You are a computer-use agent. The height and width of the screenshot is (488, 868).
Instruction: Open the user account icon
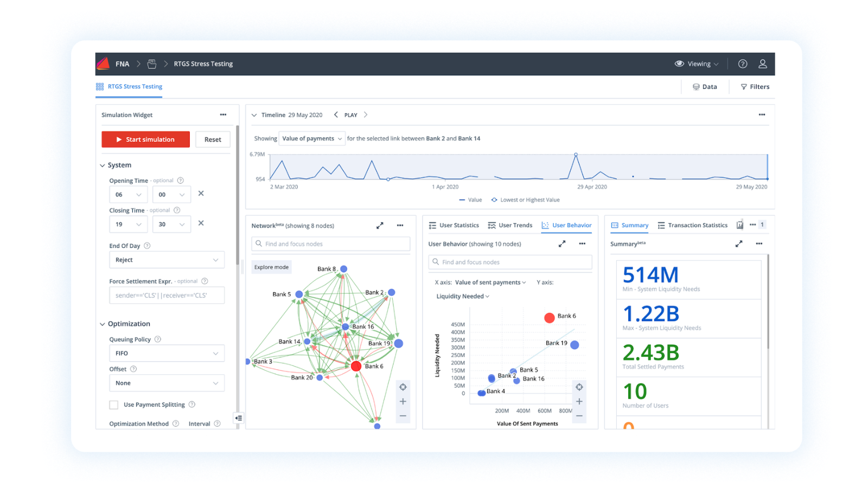click(762, 64)
